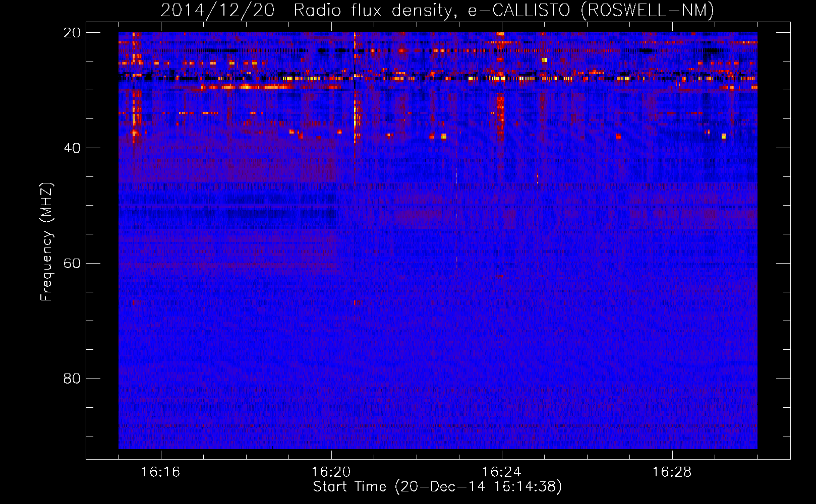Click the frequency tick label '60'
Screen dimensions: 816x504
pos(72,264)
